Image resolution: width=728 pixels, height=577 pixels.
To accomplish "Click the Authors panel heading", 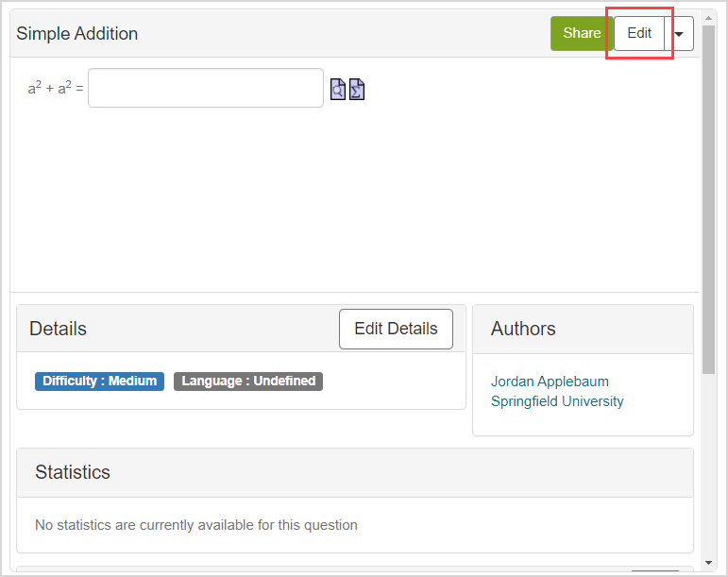I will point(523,329).
